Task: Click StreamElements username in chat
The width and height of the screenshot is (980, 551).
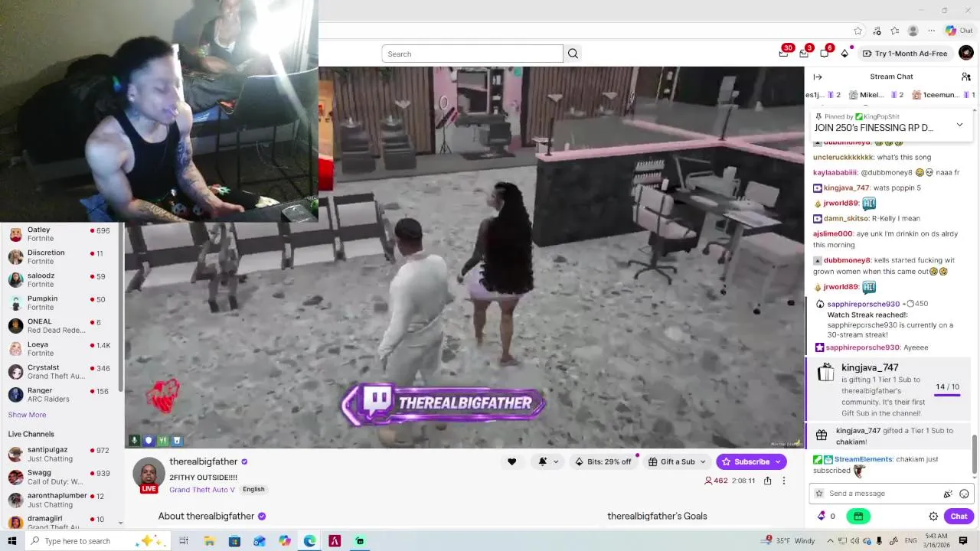Action: pyautogui.click(x=863, y=459)
